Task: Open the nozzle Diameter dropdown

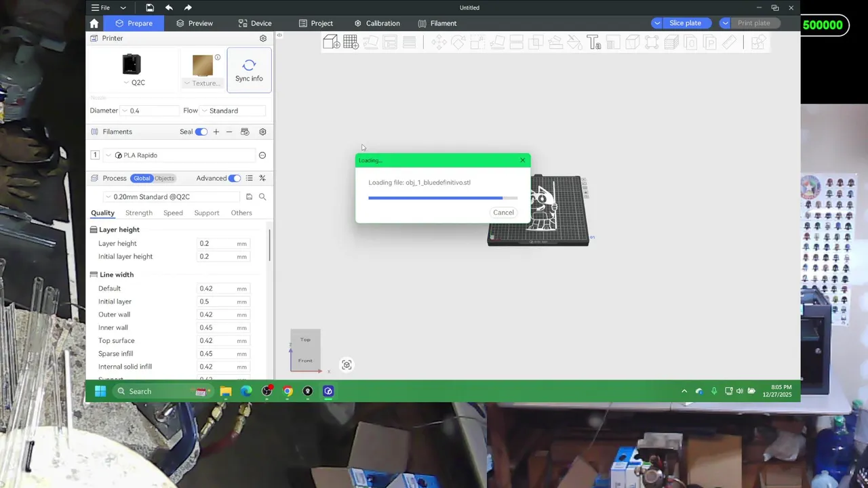Action: [149, 110]
